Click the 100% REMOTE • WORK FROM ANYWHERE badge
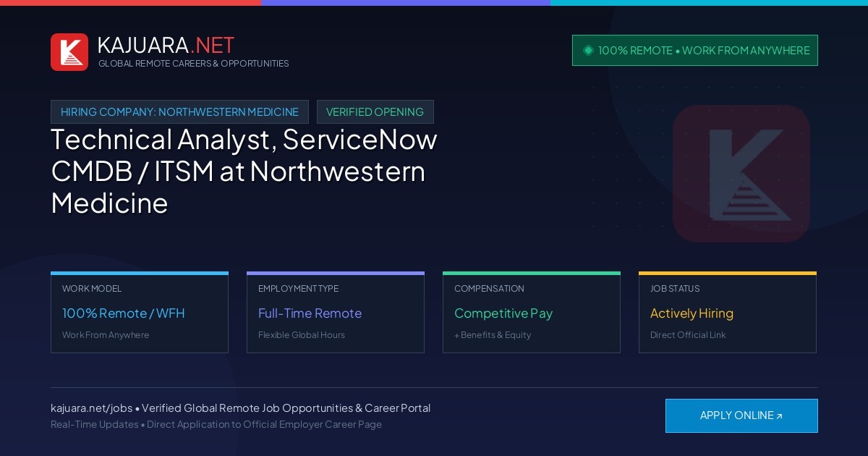The image size is (868, 456). click(695, 51)
